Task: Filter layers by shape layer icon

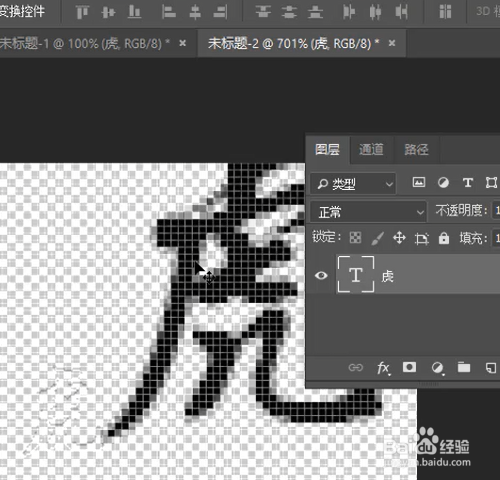Action: [491, 182]
